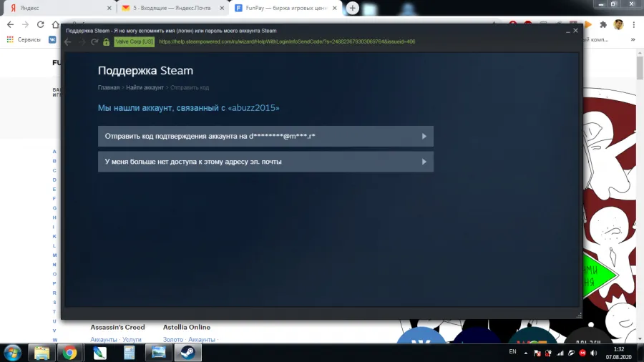Image resolution: width=644 pixels, height=362 pixels.
Task: Close the FunPay tab
Action: tap(334, 8)
